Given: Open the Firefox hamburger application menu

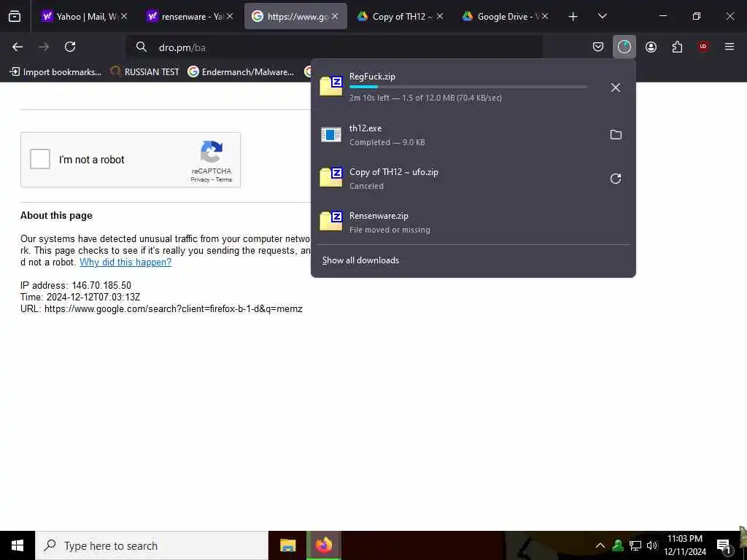Looking at the screenshot, I should pos(729,47).
